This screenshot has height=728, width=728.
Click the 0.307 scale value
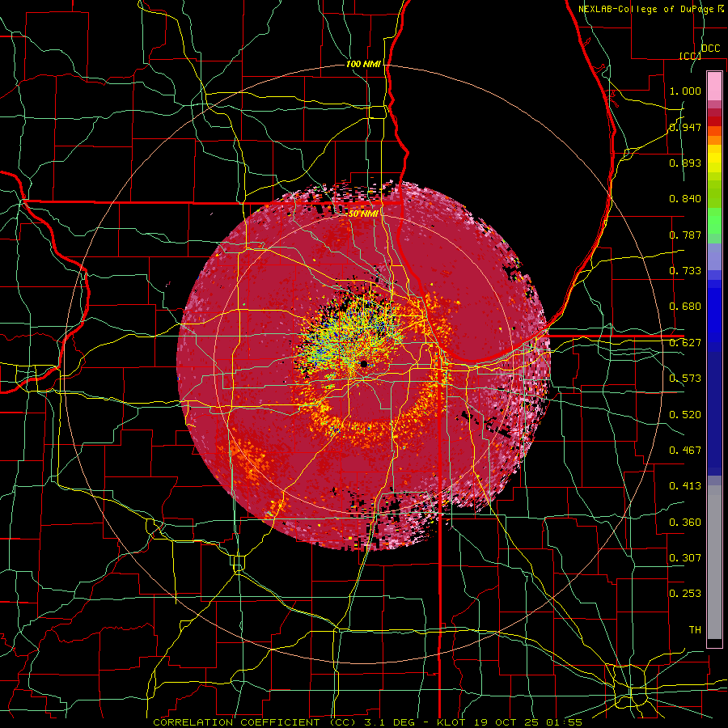685,558
